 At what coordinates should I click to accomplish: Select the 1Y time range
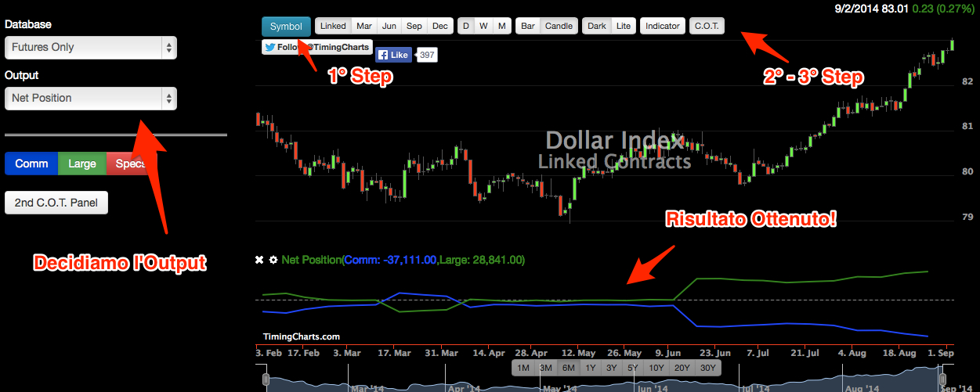pyautogui.click(x=590, y=368)
